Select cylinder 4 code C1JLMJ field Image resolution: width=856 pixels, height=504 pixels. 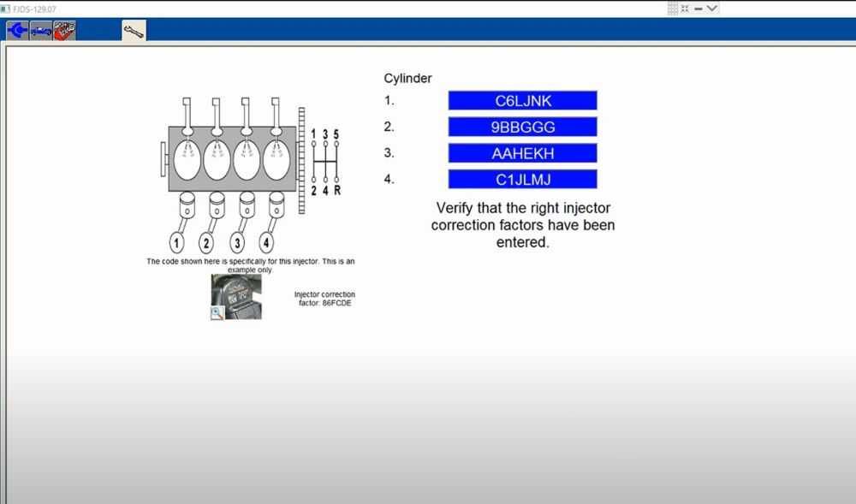522,180
